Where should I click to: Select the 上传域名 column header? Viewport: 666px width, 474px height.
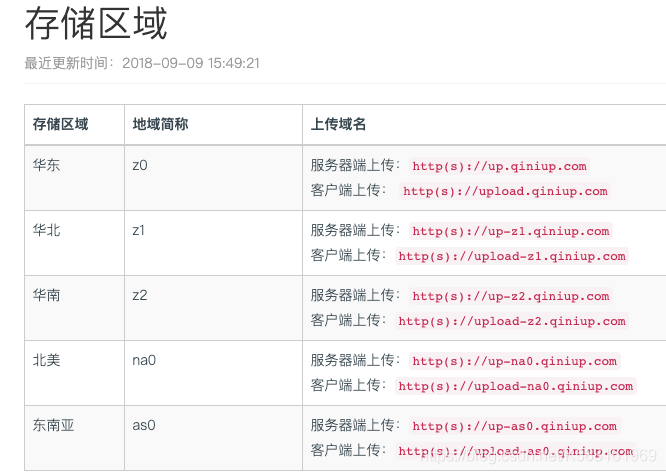(338, 124)
